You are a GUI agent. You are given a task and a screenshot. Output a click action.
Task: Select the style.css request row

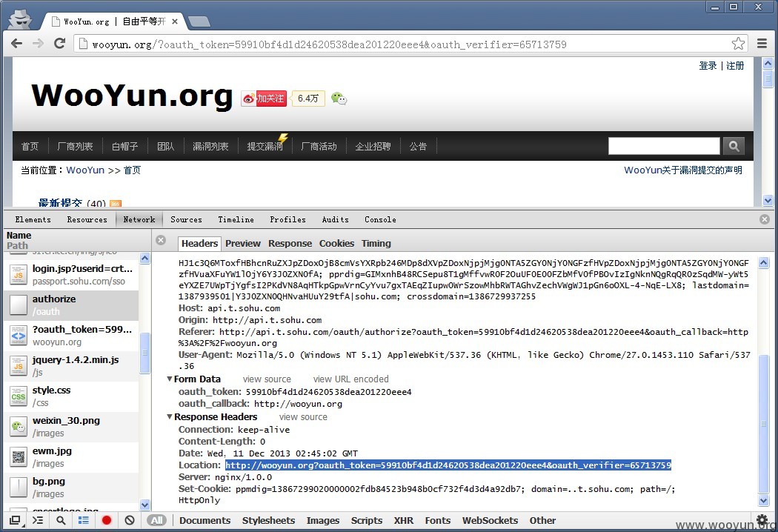[x=71, y=396]
